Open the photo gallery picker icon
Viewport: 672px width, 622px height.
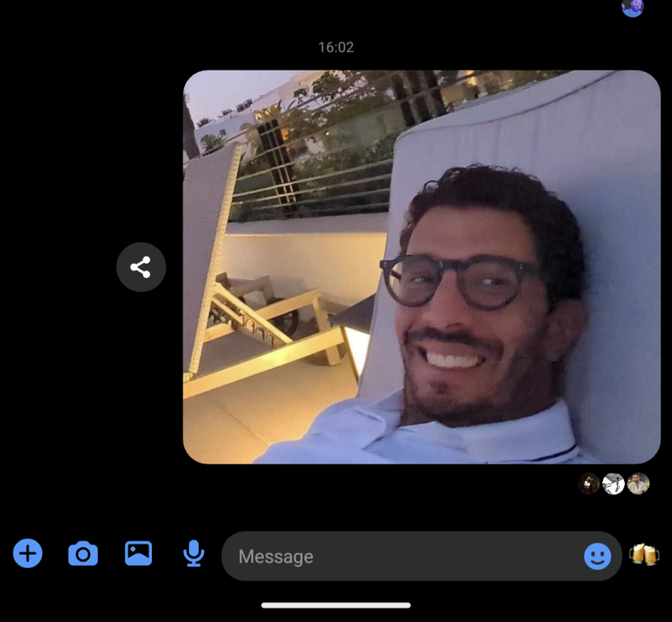pos(139,553)
